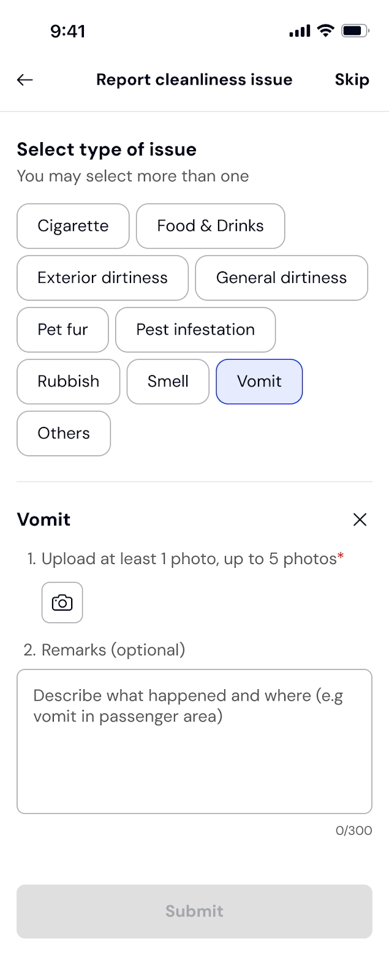Tap the cellular signal bars icon
This screenshot has height=980, width=389.
(x=300, y=31)
